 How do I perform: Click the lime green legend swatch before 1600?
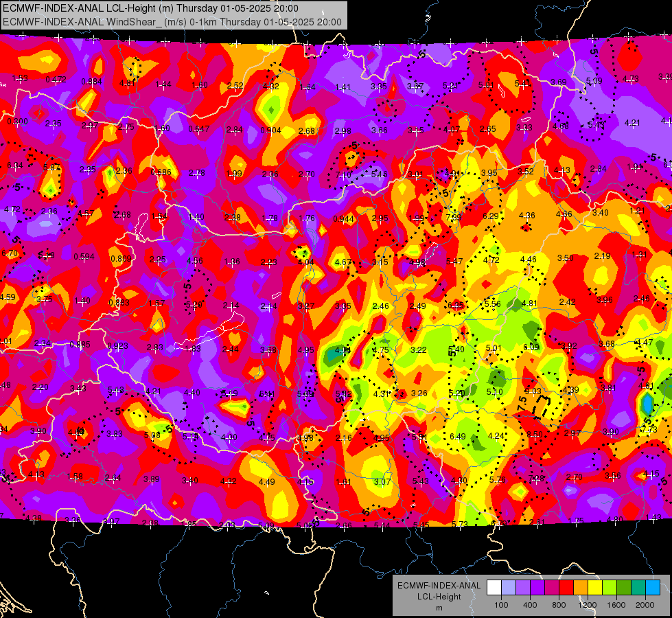610,588
